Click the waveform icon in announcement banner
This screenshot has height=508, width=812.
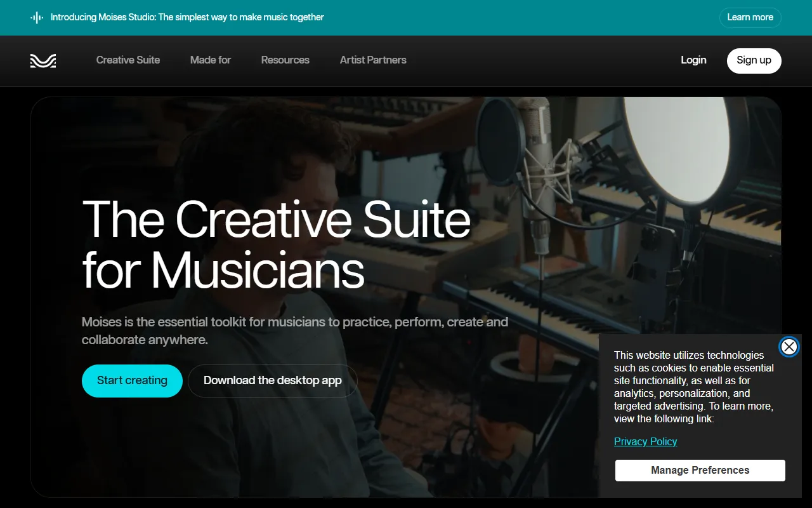tap(37, 17)
